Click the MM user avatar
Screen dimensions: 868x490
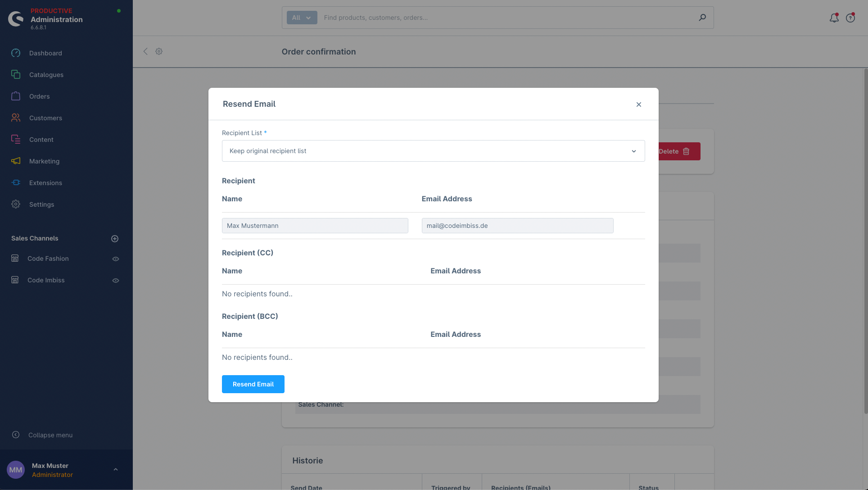(16, 470)
